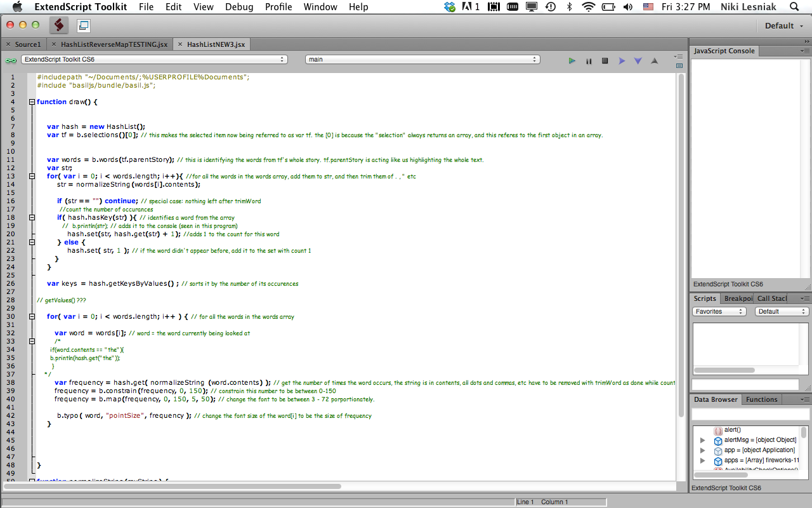The image size is (812, 508).
Task: Click the Scripts panel search field
Action: click(x=745, y=384)
